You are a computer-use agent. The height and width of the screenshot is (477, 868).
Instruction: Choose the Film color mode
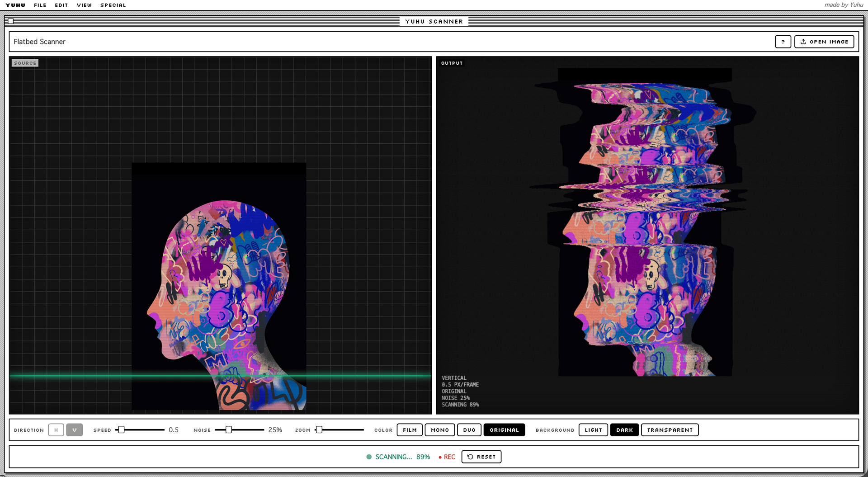pyautogui.click(x=410, y=430)
